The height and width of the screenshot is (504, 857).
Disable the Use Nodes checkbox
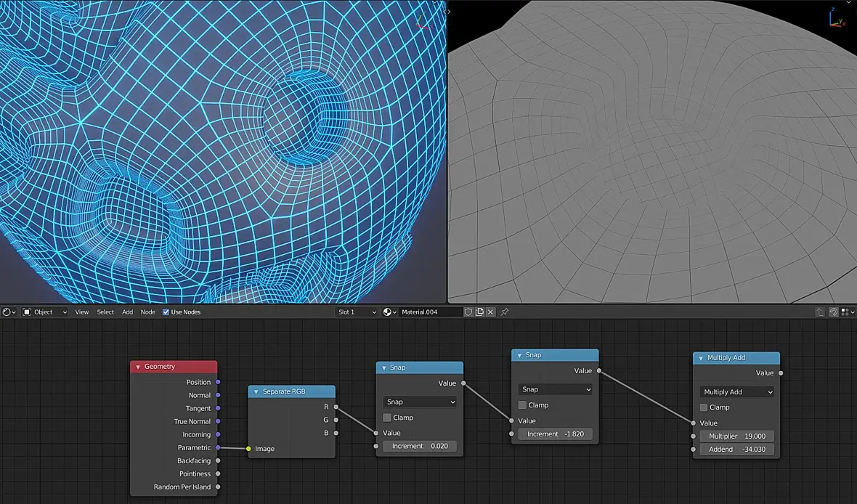point(166,312)
